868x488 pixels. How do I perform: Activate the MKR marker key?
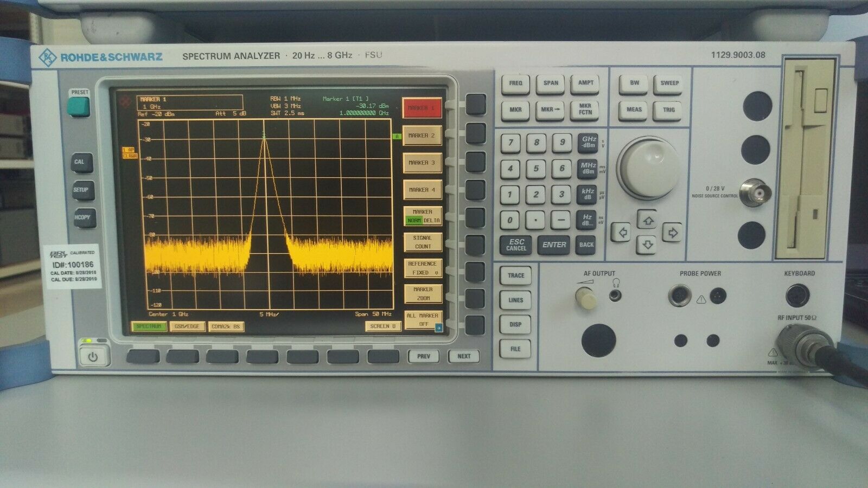pos(515,110)
